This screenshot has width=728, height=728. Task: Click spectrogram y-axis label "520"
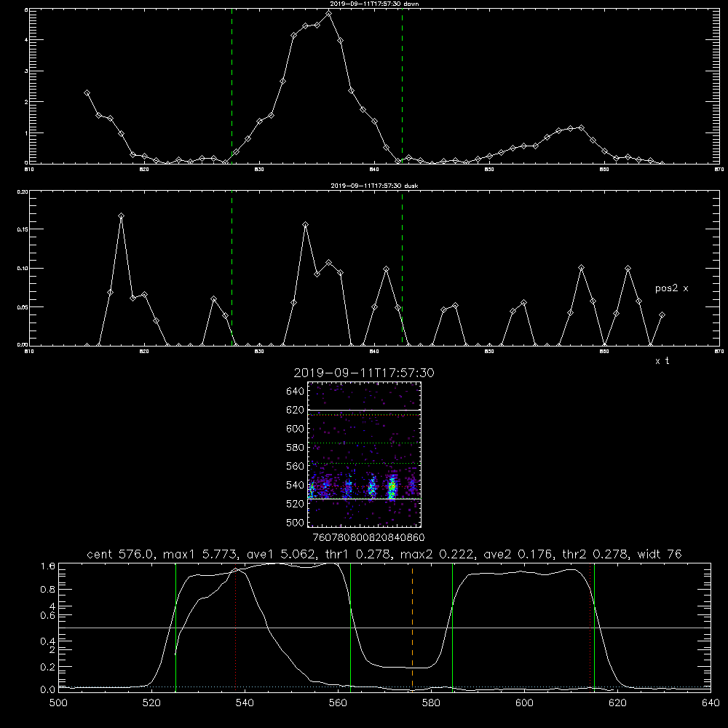pyautogui.click(x=296, y=504)
